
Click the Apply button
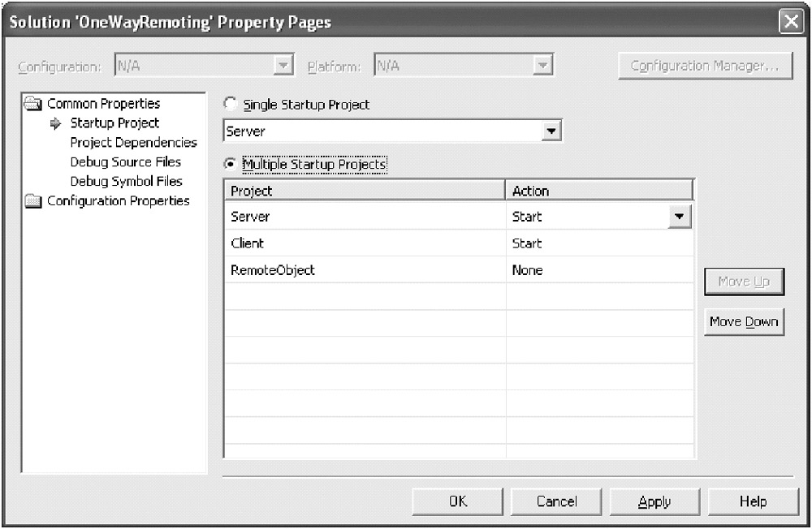point(654,501)
